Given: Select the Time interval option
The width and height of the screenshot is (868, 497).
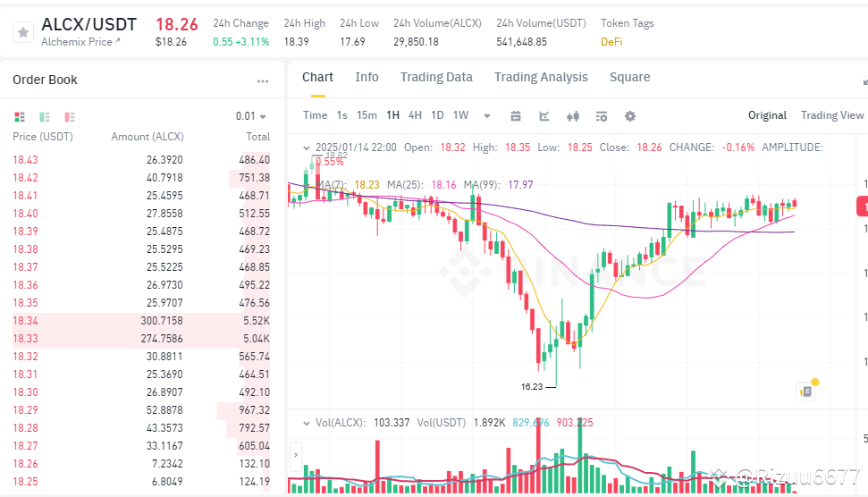Looking at the screenshot, I should tap(315, 115).
